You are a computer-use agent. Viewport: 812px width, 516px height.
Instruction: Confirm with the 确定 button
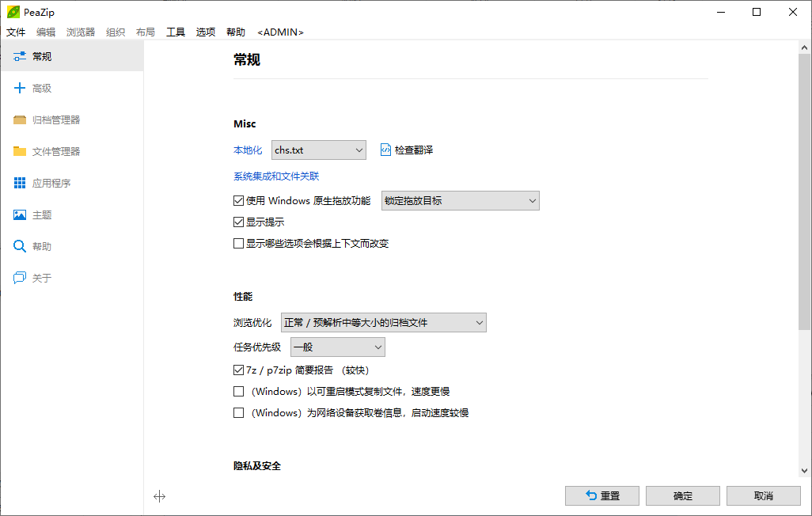682,495
